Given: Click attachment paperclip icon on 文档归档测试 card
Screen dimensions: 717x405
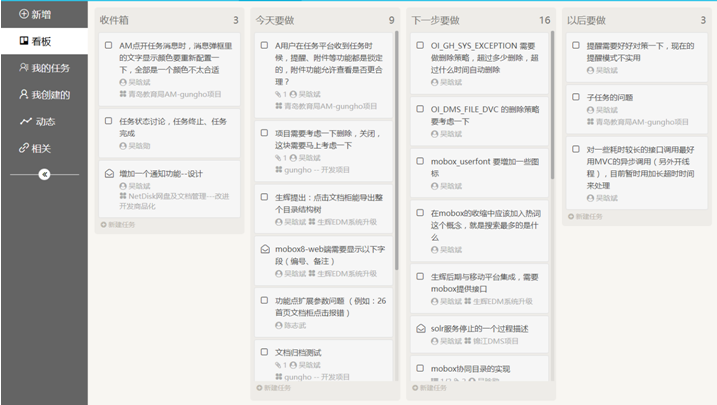Looking at the screenshot, I should pyautogui.click(x=264, y=366).
